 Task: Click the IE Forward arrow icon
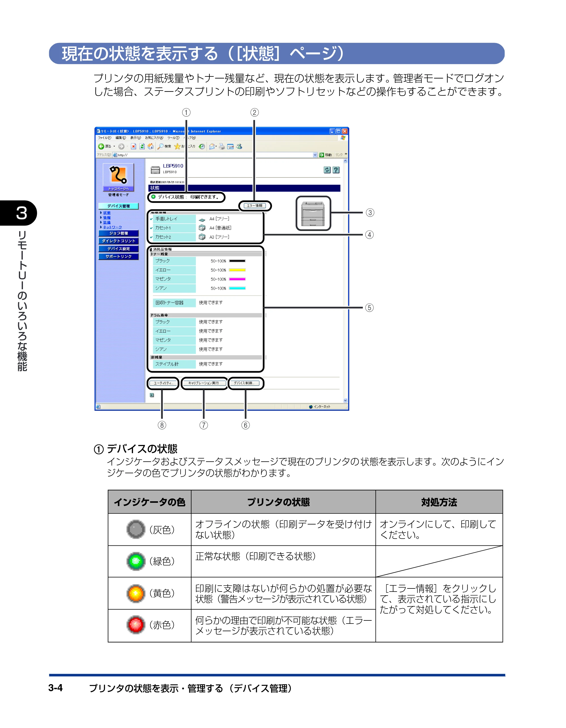pos(121,146)
